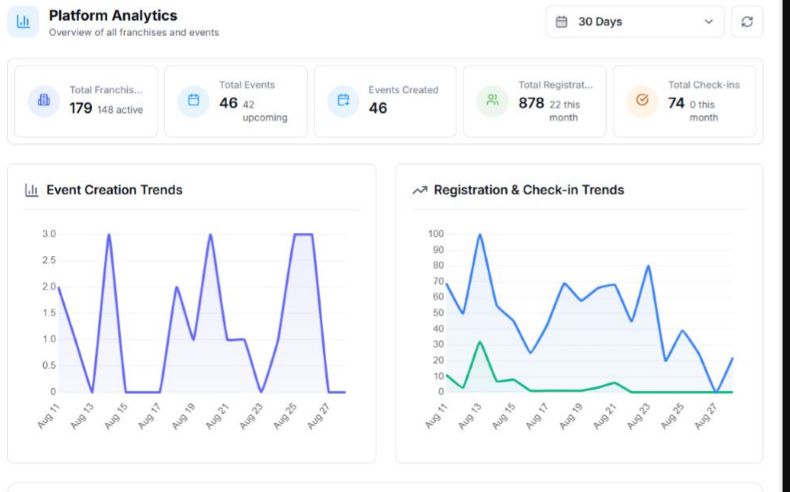
Task: Click the 'Aug 27' label on Registration chart
Action: tap(706, 416)
